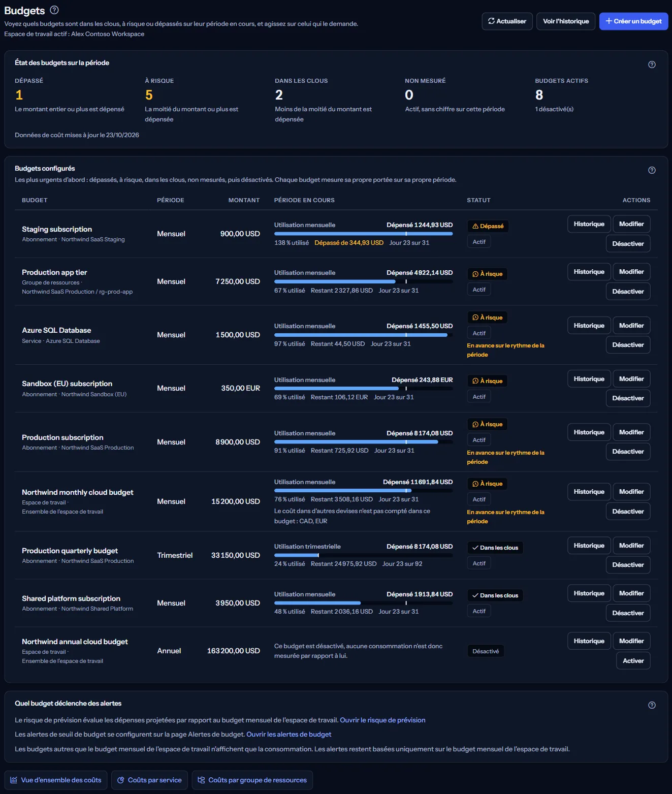The image size is (672, 794).
Task: Click the Désactivé badge for Northwind annual budget
Action: click(486, 651)
